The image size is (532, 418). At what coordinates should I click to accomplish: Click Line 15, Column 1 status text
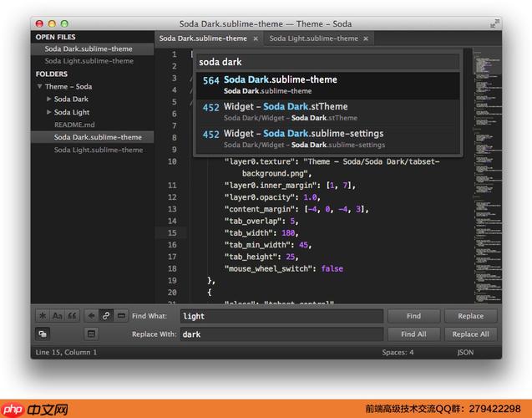click(x=66, y=352)
